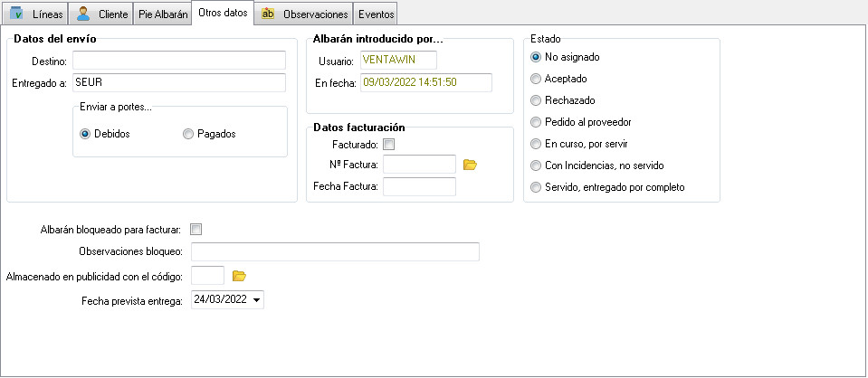Image resolution: width=868 pixels, height=378 pixels.
Task: Go to the Pie Albarán tab
Action: [x=163, y=15]
